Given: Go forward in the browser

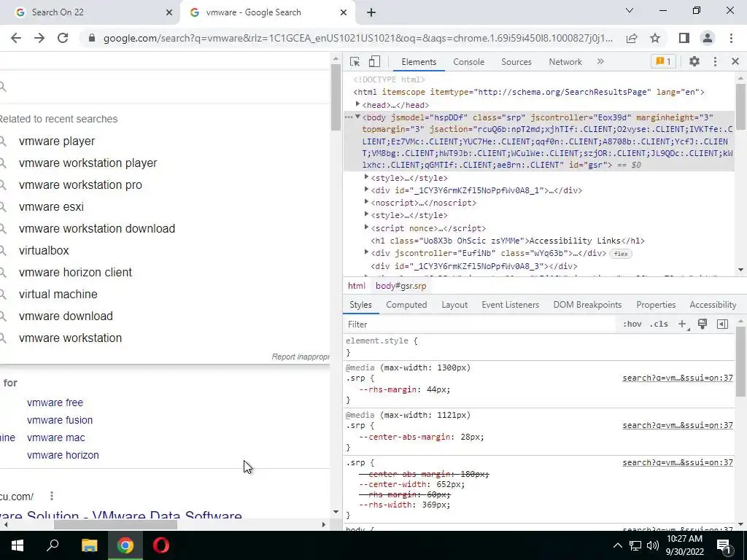Looking at the screenshot, I should [39, 38].
